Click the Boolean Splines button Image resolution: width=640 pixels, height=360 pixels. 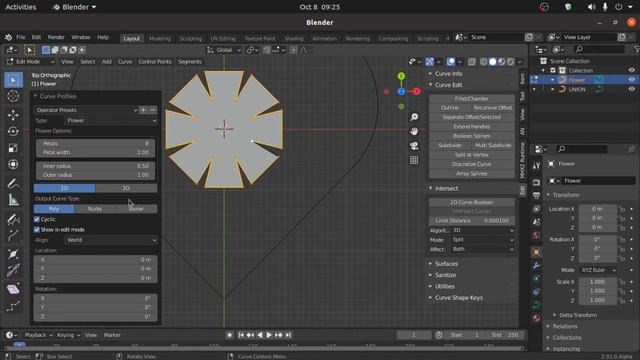(x=471, y=136)
